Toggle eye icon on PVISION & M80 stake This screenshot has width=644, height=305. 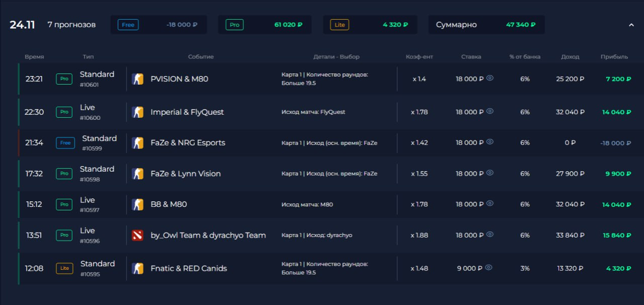click(489, 78)
